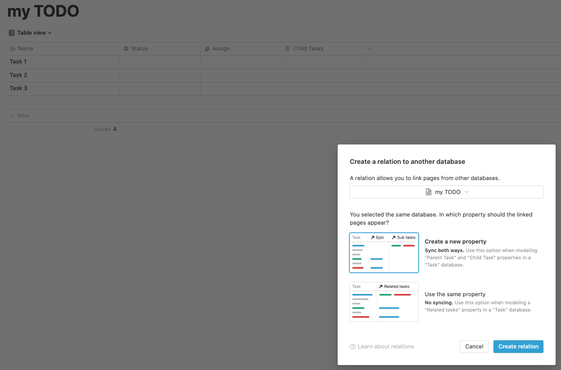Click the Status column header
This screenshot has width=561, height=370.
(160, 48)
